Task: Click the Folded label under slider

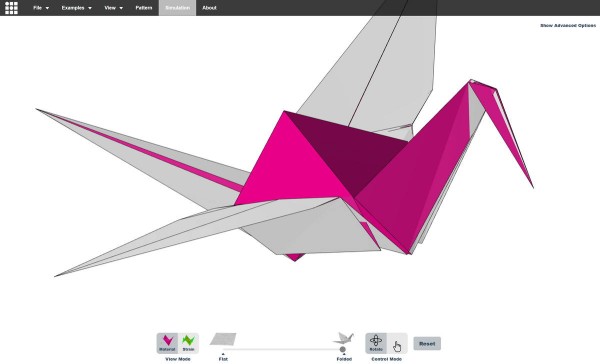Action: coord(344,359)
